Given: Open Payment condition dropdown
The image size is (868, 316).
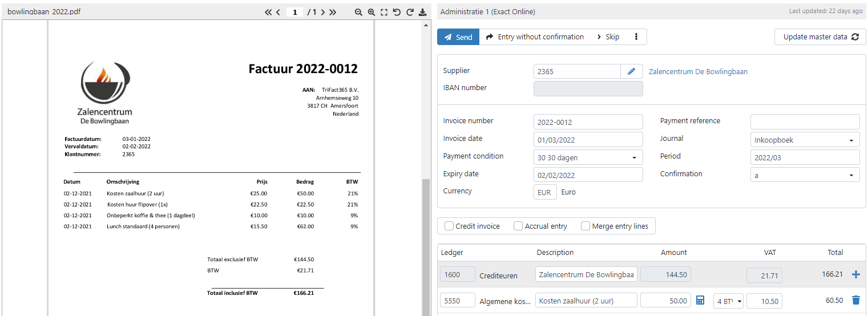Looking at the screenshot, I should pos(588,157).
